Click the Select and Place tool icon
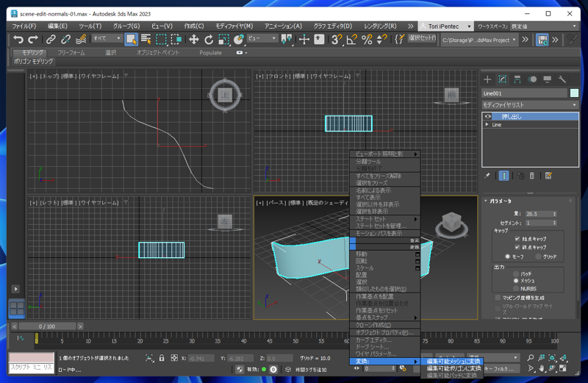 (x=238, y=39)
